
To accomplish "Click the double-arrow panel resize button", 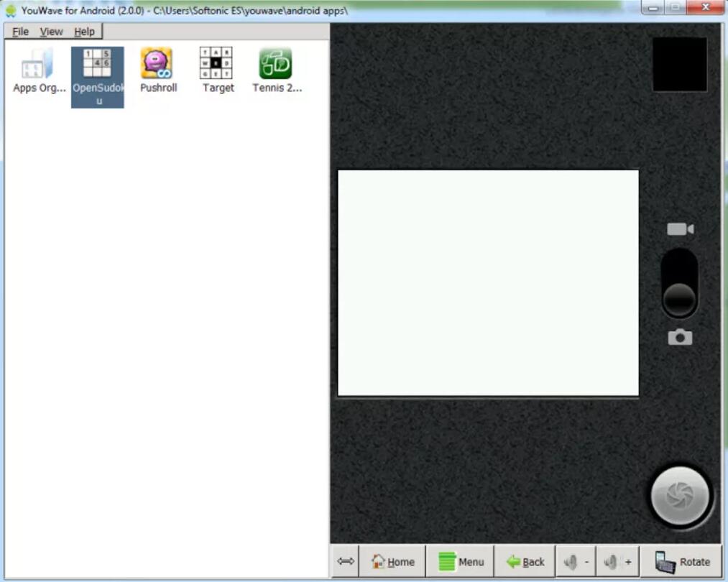I will (x=346, y=562).
